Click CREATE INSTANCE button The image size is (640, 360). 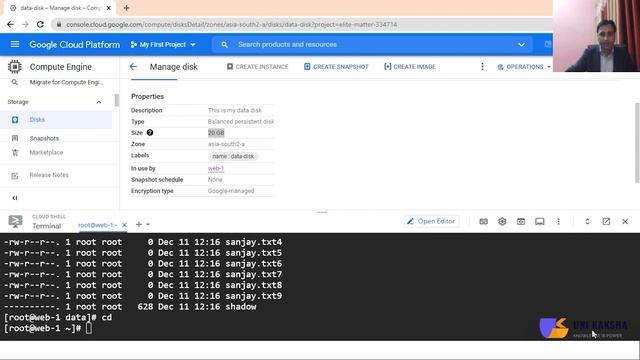(x=258, y=67)
